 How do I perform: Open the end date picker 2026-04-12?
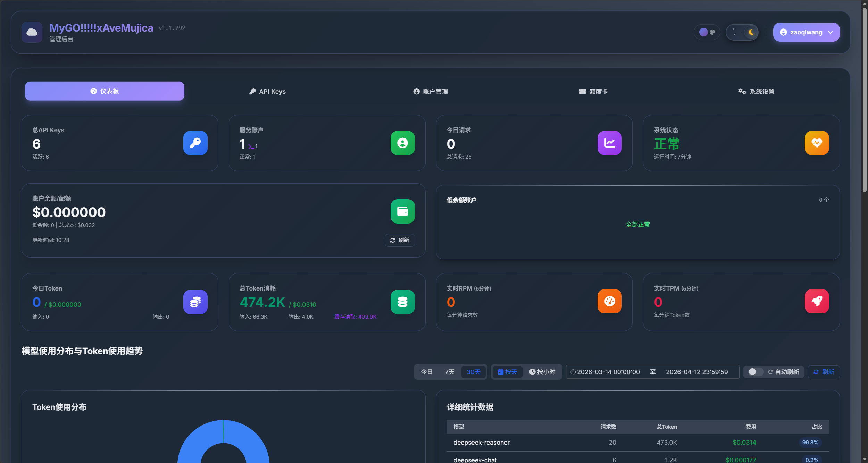click(x=696, y=372)
